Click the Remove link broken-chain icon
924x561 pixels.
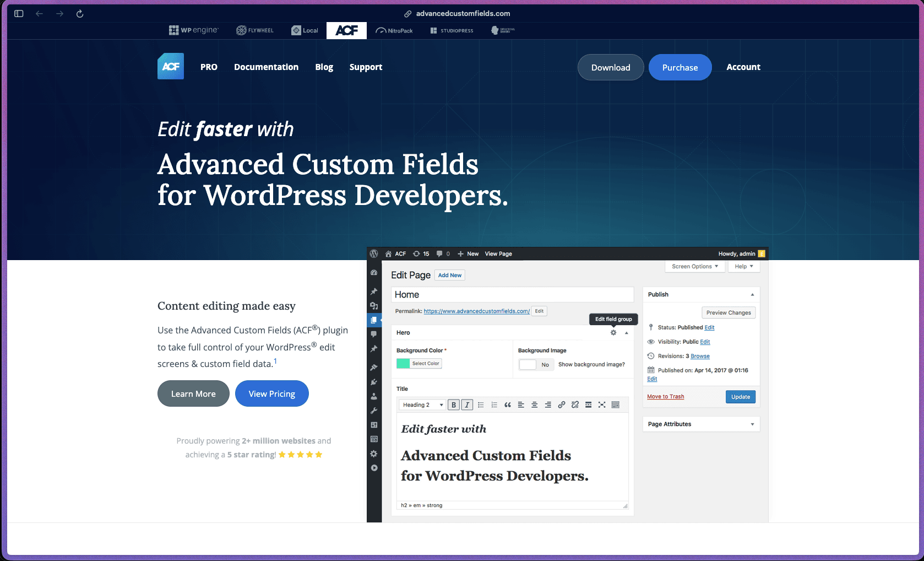[575, 404]
